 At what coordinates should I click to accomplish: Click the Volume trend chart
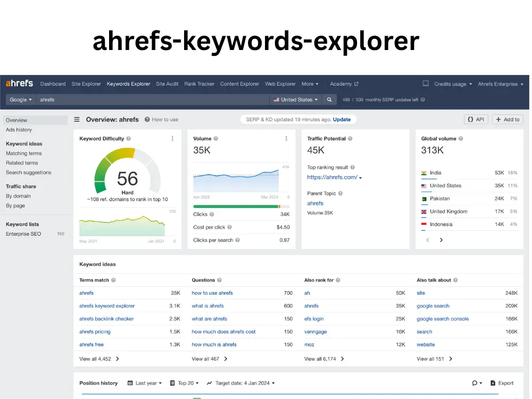(236, 180)
